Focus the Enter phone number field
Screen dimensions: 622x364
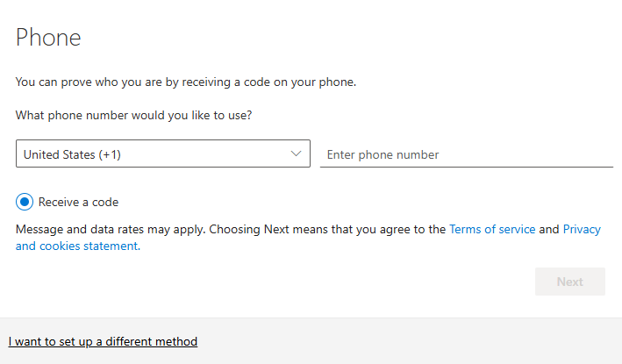coord(467,154)
